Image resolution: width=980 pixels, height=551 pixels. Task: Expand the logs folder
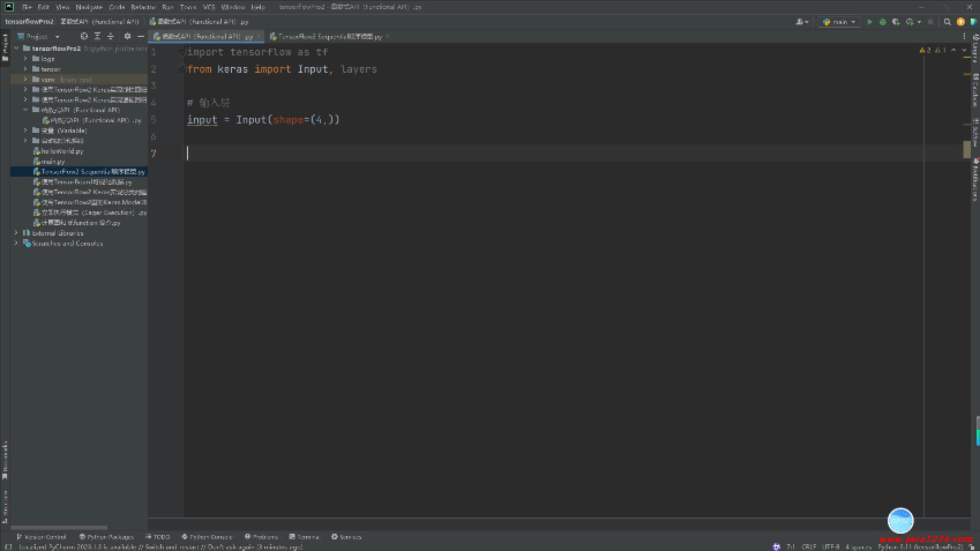(x=25, y=59)
